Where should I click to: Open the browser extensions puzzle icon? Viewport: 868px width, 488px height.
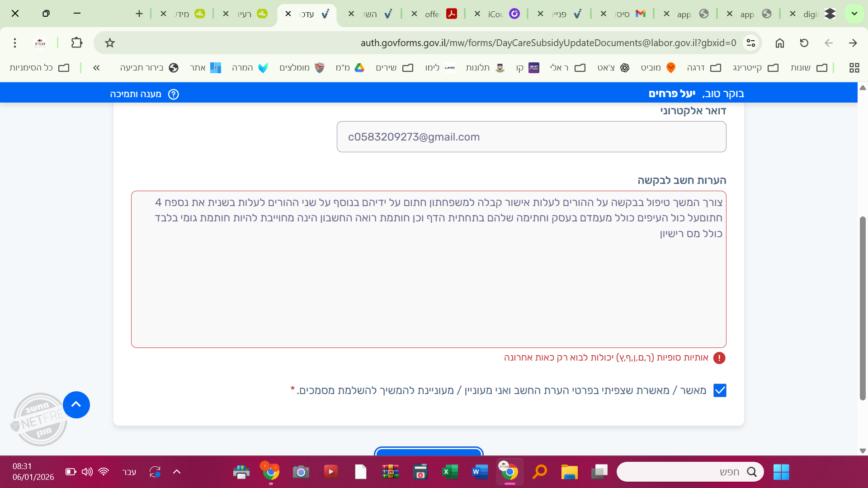click(77, 43)
